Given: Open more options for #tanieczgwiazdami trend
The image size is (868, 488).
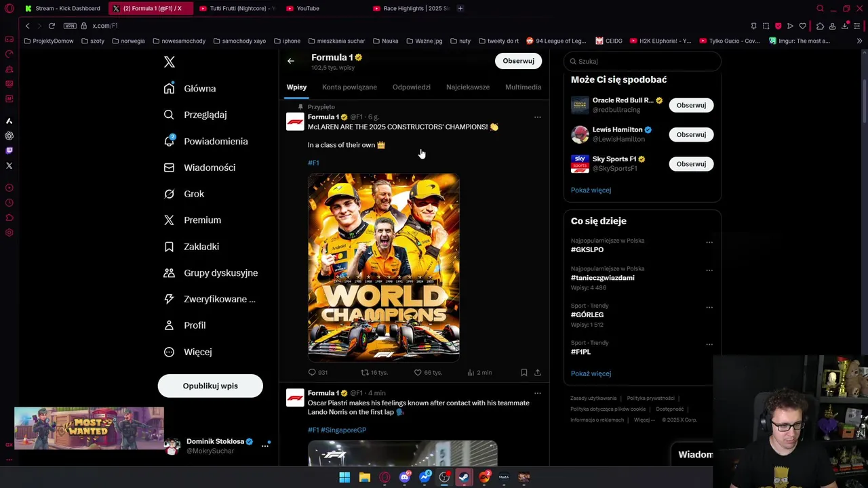Looking at the screenshot, I should coord(709,270).
